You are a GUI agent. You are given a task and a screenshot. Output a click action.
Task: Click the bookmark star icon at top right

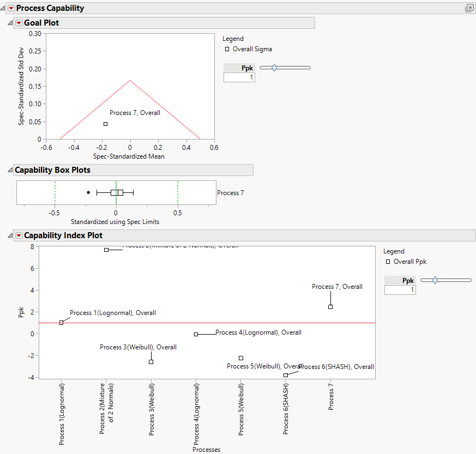[x=469, y=8]
